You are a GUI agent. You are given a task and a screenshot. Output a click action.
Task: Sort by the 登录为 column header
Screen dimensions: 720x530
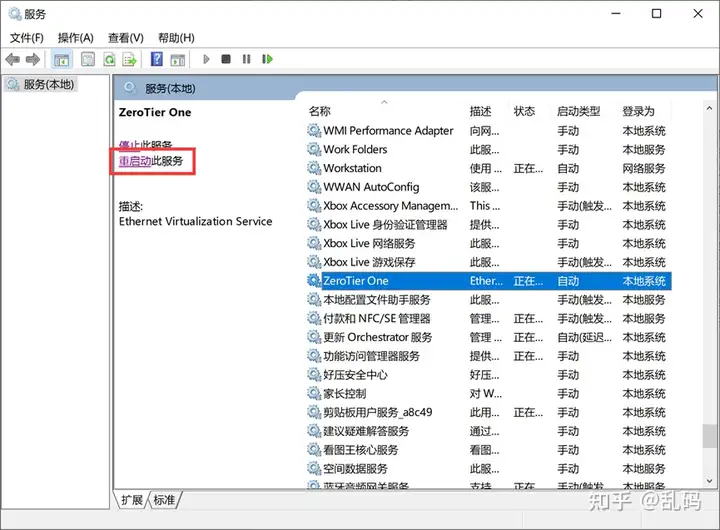point(638,111)
